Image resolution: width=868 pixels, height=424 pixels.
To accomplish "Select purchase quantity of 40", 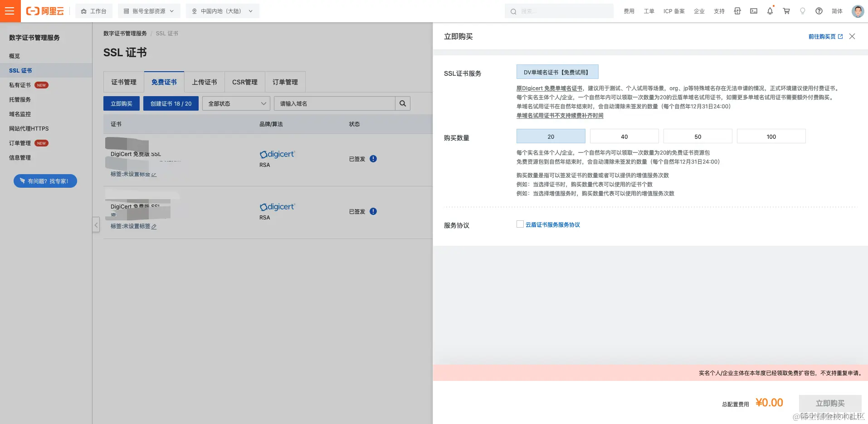I will [x=624, y=136].
